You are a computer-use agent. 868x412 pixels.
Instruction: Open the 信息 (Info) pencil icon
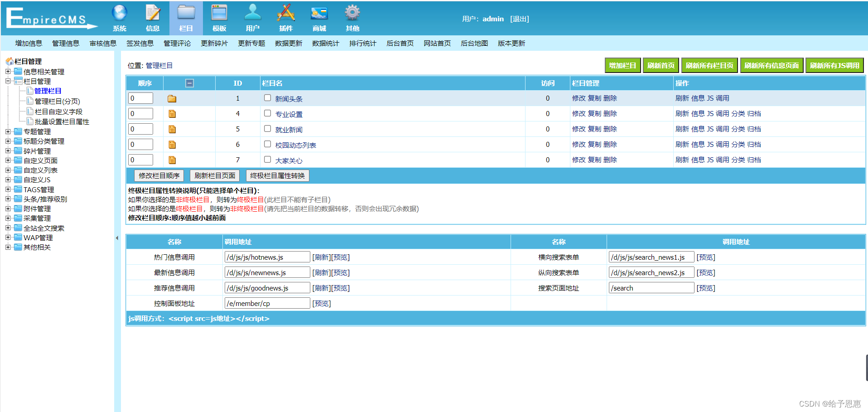coord(153,13)
